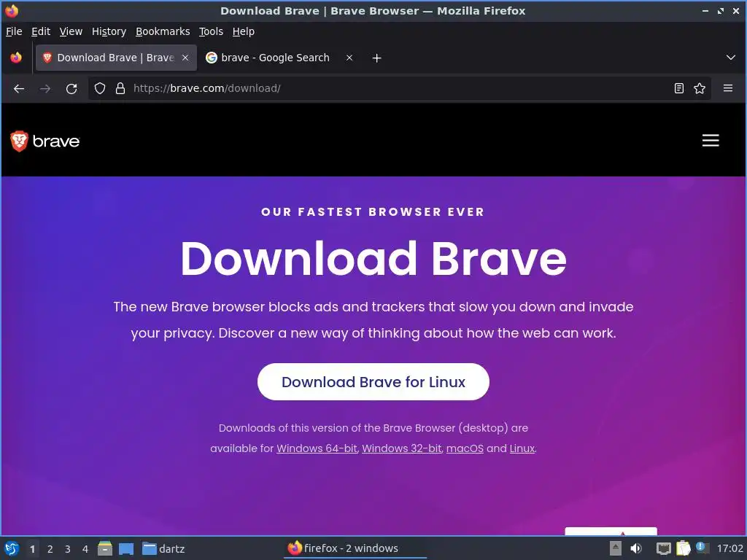Open the File menu

click(x=14, y=31)
